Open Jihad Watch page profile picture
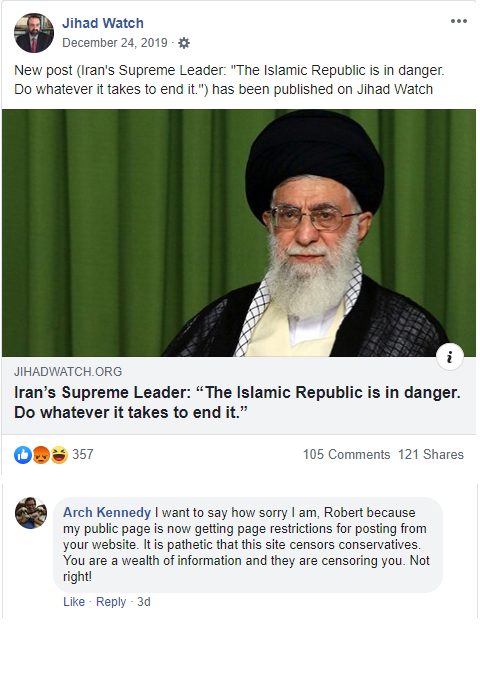The height and width of the screenshot is (675, 480). coord(34,33)
